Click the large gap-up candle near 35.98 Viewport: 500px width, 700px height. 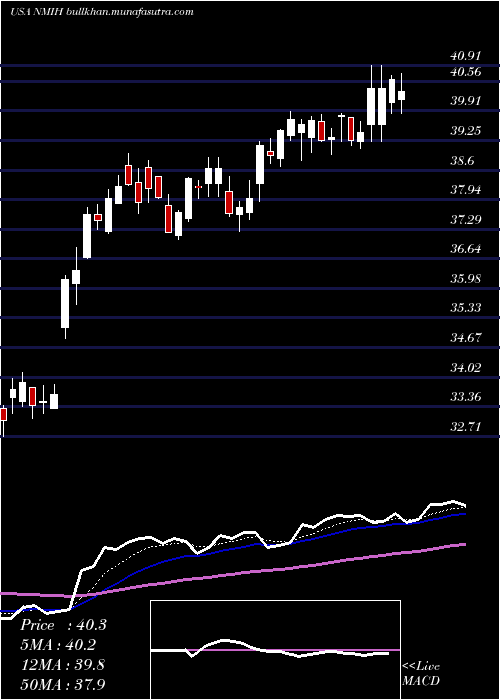(65, 304)
